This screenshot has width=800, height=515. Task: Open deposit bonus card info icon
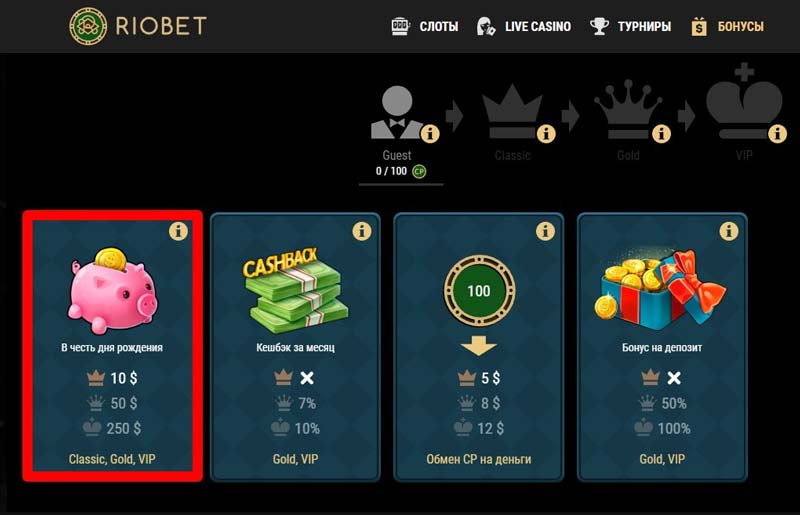[729, 231]
